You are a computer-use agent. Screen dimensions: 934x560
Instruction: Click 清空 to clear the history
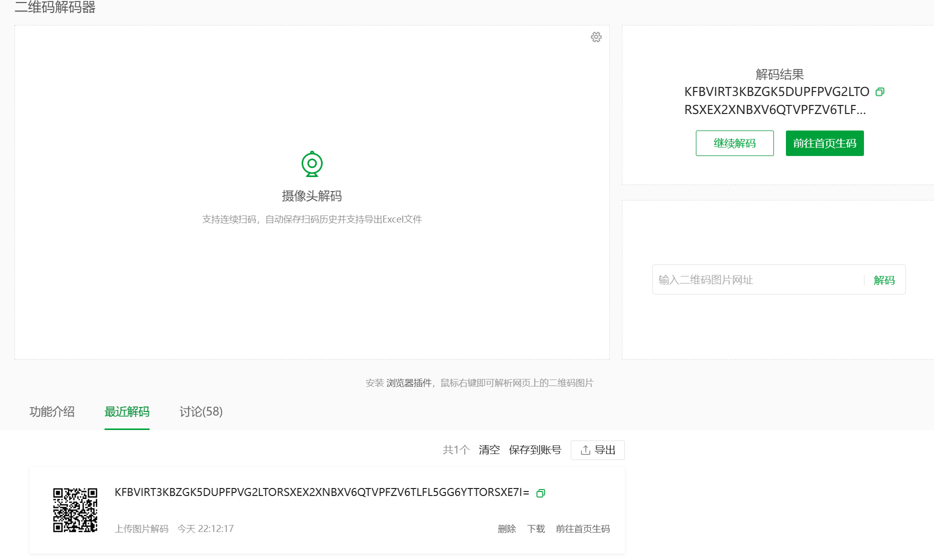pyautogui.click(x=489, y=450)
